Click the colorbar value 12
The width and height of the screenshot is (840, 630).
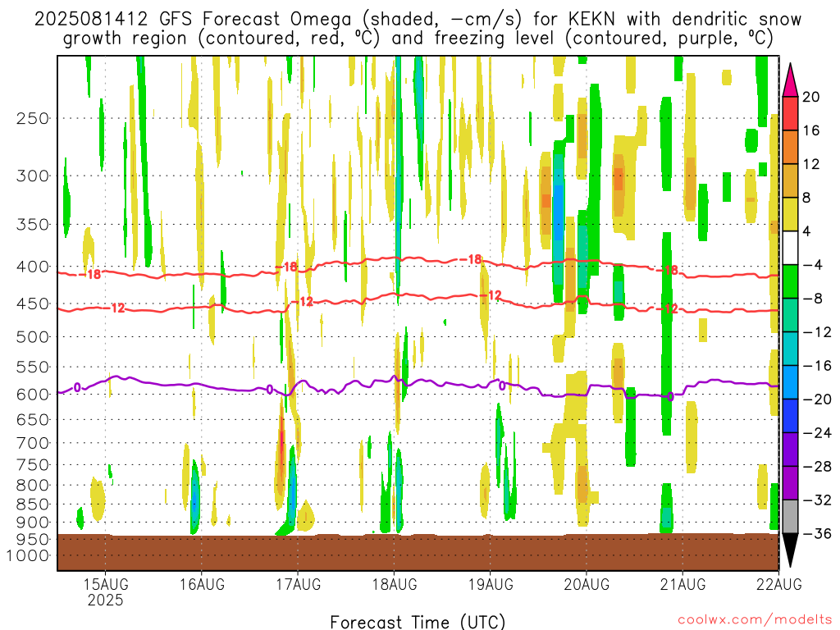811,164
